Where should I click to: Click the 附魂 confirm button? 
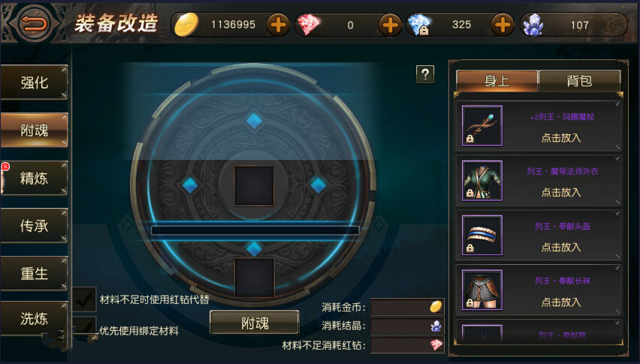click(x=255, y=323)
